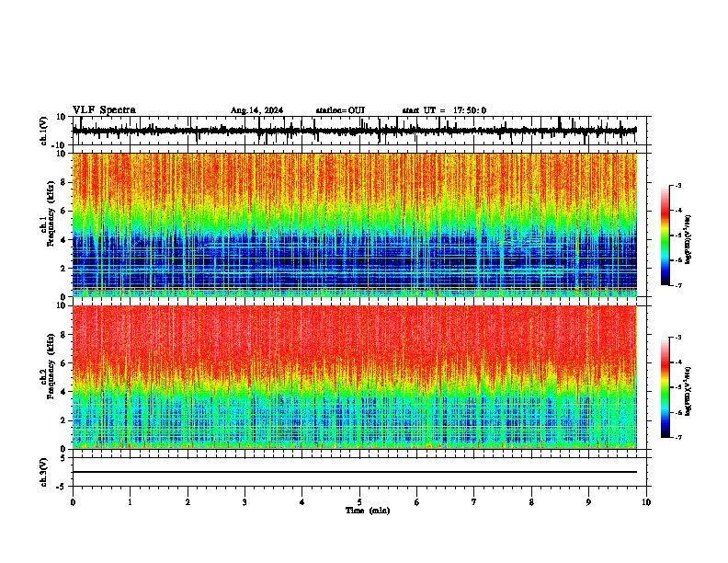Click inside the ch.2 spectrogram plot
728x563 pixels.
coord(355,377)
